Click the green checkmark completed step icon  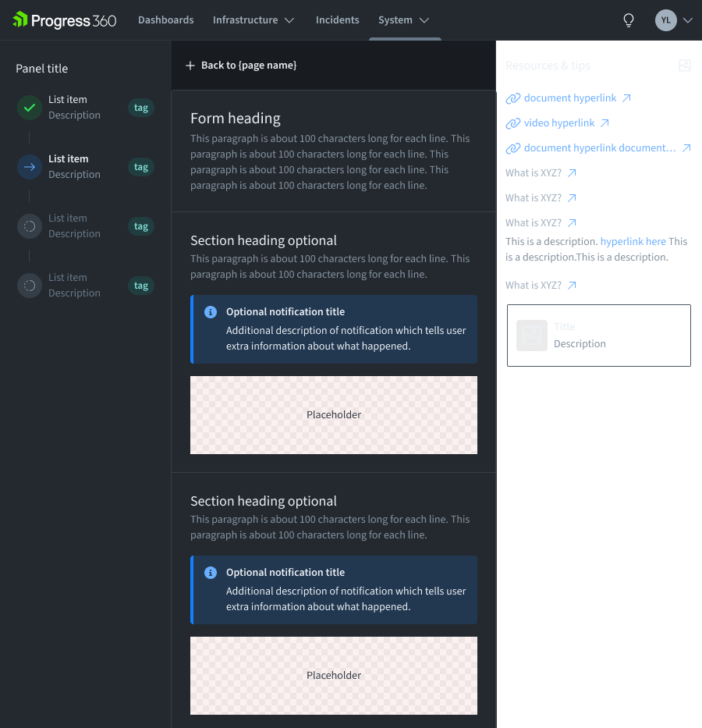(x=30, y=108)
